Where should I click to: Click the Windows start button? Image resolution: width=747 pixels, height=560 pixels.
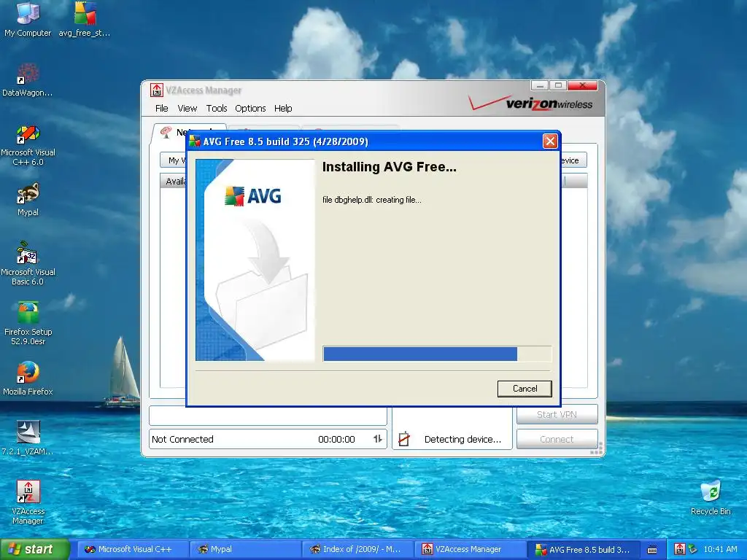35,549
